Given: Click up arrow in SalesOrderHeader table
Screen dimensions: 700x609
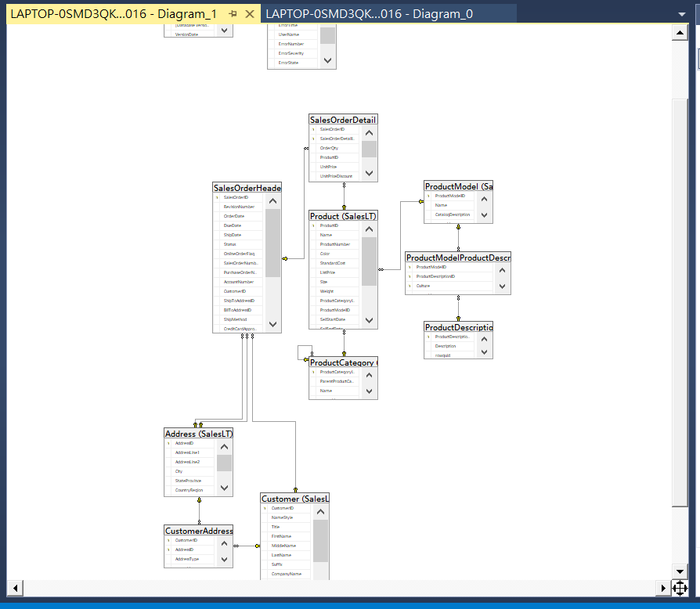Looking at the screenshot, I should click(272, 201).
